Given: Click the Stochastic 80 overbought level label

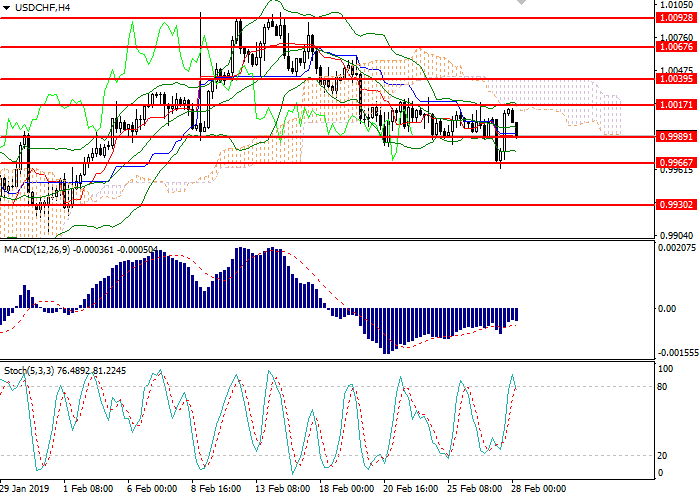Looking at the screenshot, I should [660, 387].
